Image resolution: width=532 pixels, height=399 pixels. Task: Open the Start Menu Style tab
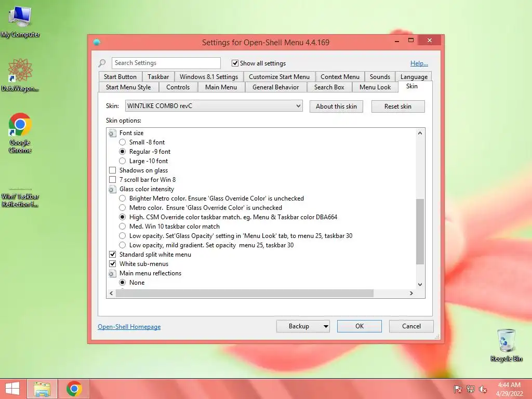point(128,87)
